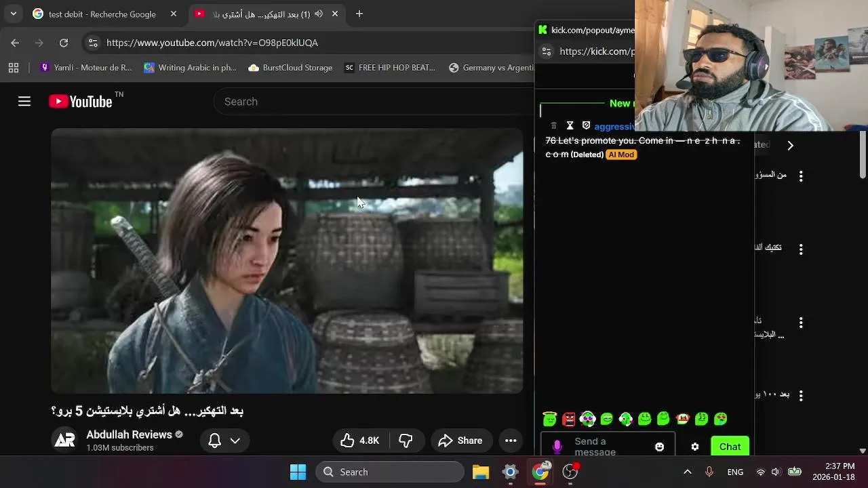Click the shield ban icon on chat message
Image resolution: width=868 pixels, height=488 pixels.
(x=587, y=125)
